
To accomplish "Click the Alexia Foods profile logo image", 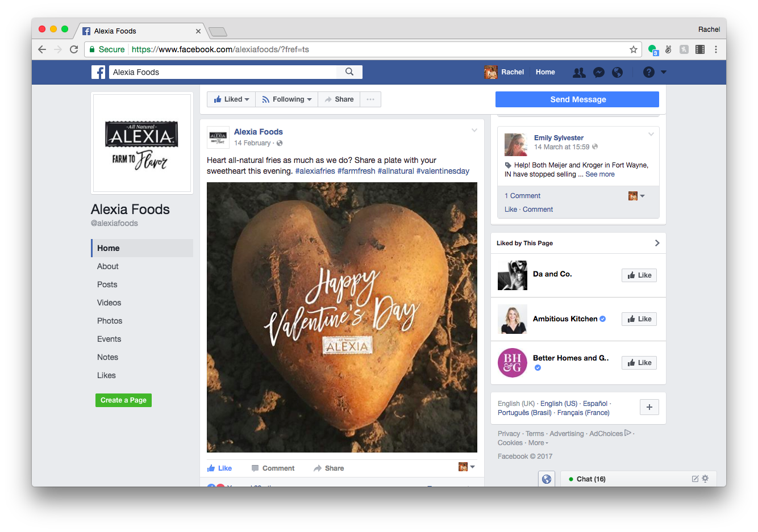I will click(142, 143).
